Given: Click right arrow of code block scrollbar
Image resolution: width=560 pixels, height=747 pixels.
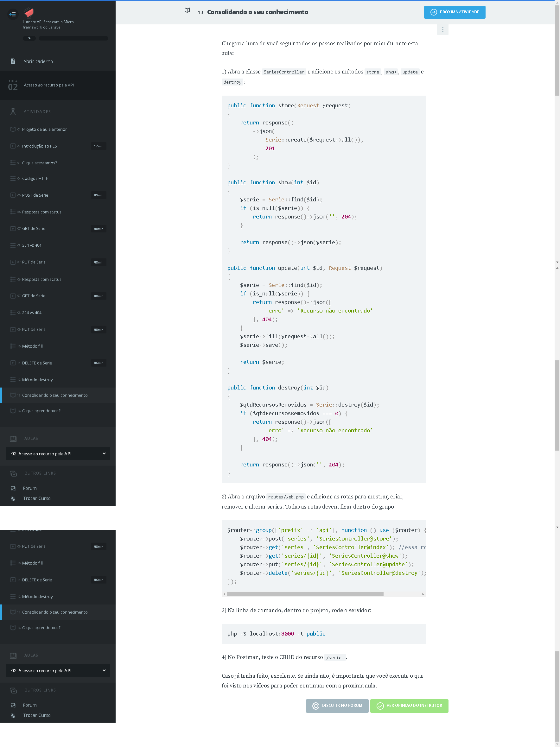Looking at the screenshot, I should coord(423,594).
